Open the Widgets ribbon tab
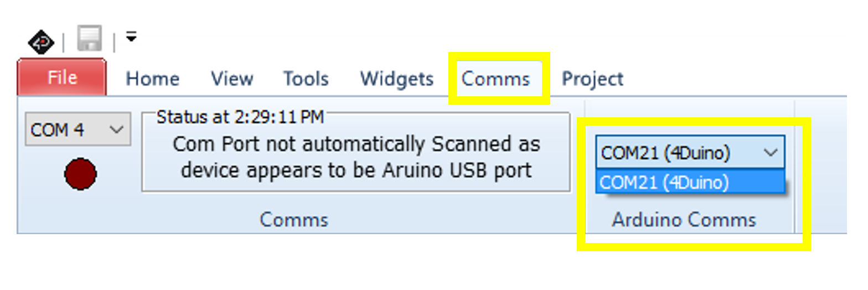 tap(397, 79)
